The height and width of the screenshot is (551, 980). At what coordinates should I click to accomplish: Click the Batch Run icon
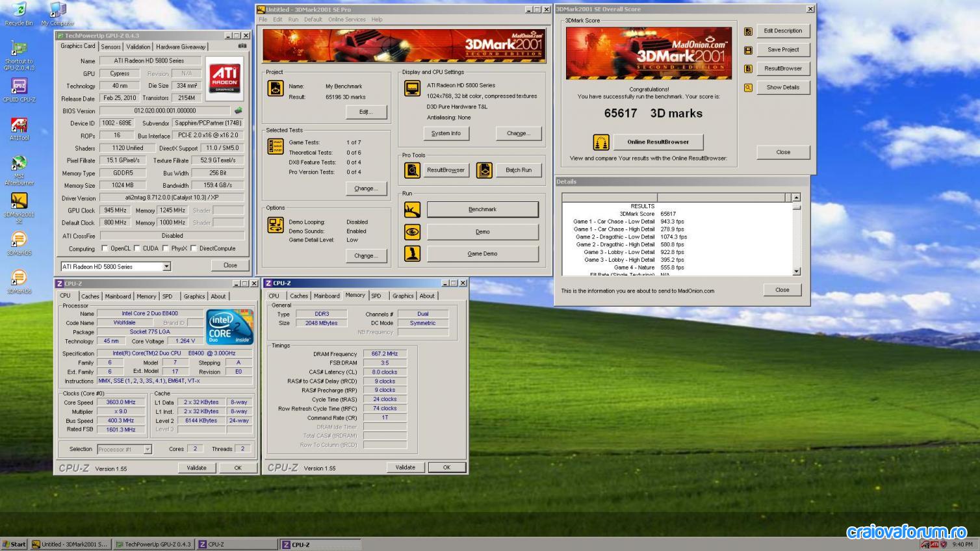click(484, 170)
